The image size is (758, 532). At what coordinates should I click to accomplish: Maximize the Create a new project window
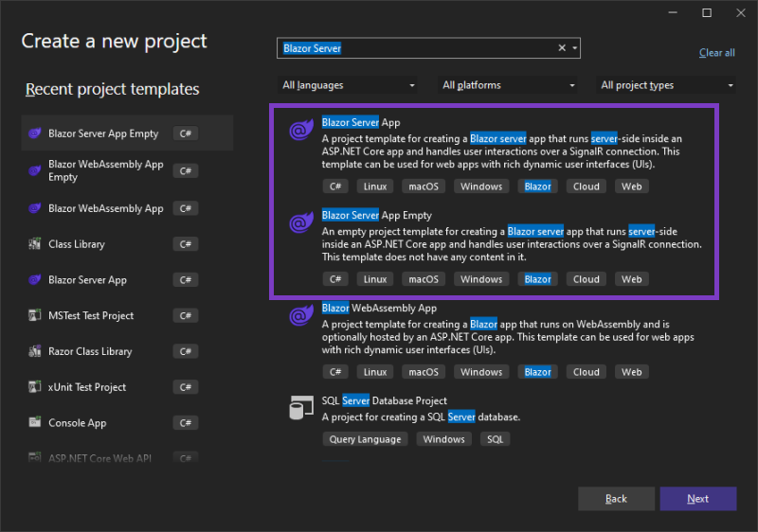[707, 13]
